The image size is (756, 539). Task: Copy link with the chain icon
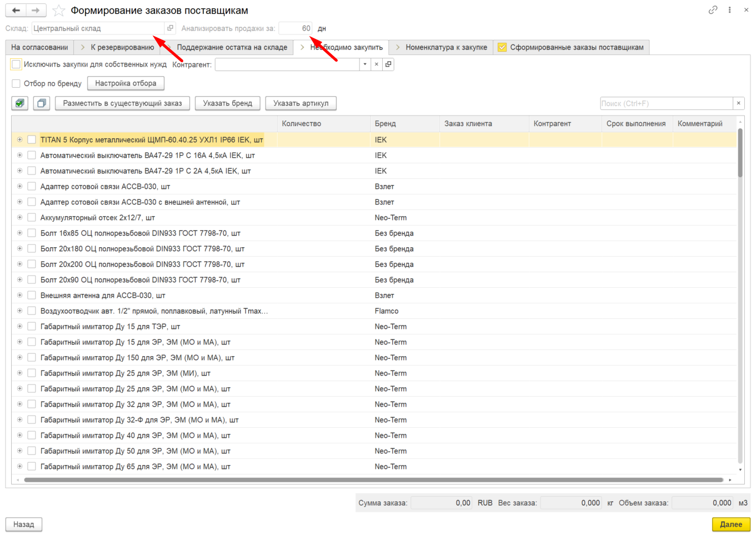tap(713, 10)
